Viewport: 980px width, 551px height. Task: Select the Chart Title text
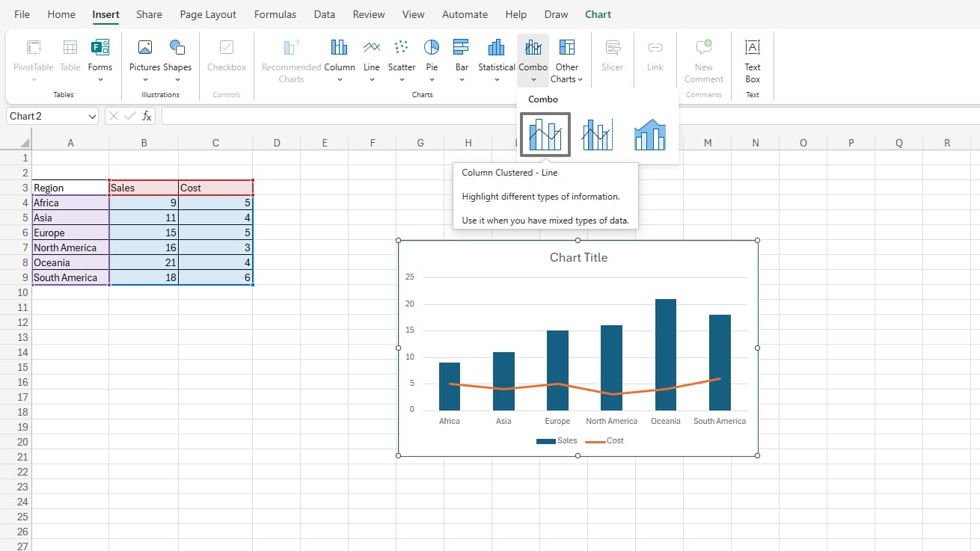pyautogui.click(x=578, y=257)
